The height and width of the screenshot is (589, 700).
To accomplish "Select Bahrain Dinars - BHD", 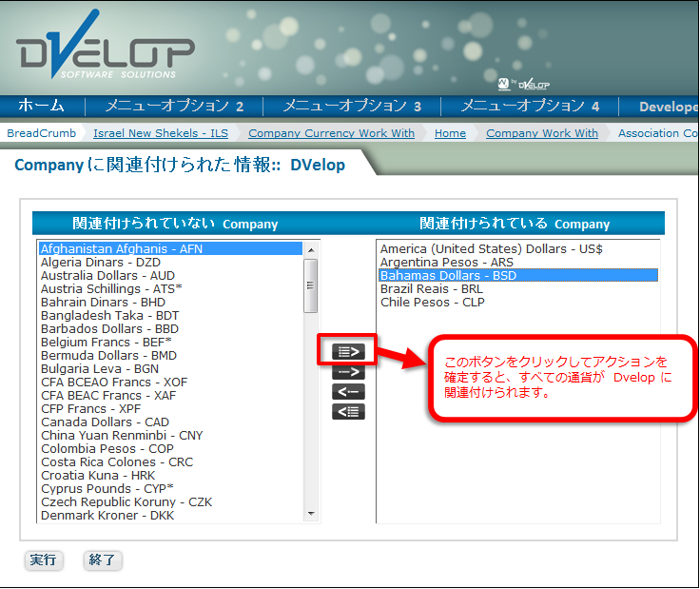I will [x=170, y=303].
